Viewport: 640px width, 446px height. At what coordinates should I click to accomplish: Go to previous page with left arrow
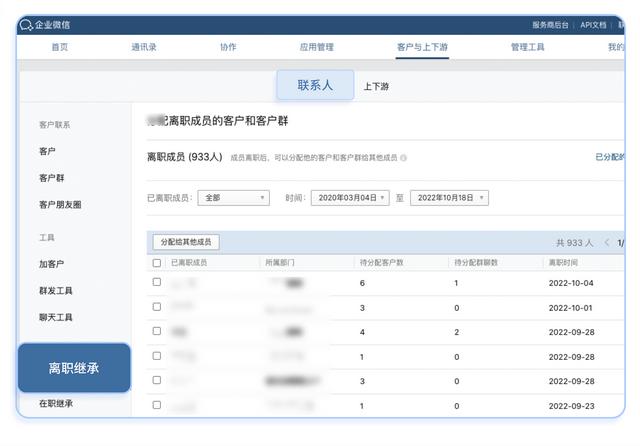click(606, 242)
